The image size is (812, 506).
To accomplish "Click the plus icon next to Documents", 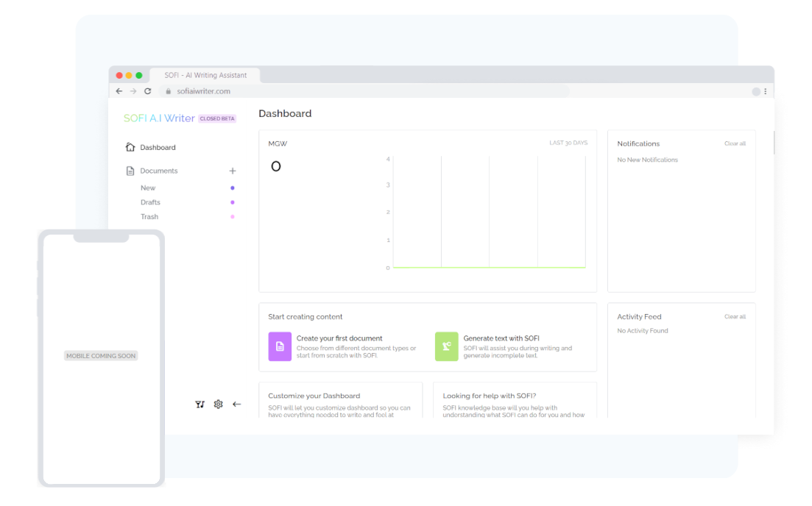I will 233,170.
